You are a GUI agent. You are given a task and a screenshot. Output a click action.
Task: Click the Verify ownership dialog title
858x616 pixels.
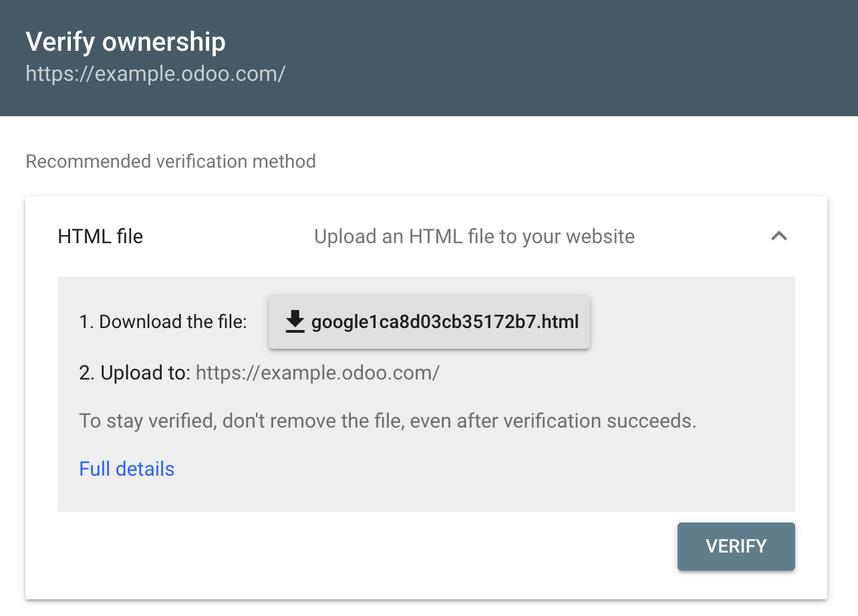pyautogui.click(x=126, y=41)
